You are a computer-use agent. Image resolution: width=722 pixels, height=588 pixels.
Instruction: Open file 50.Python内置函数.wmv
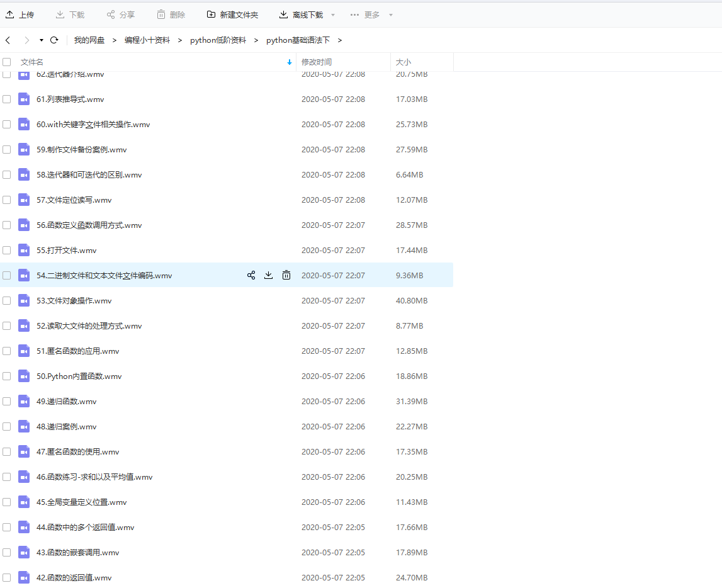79,376
